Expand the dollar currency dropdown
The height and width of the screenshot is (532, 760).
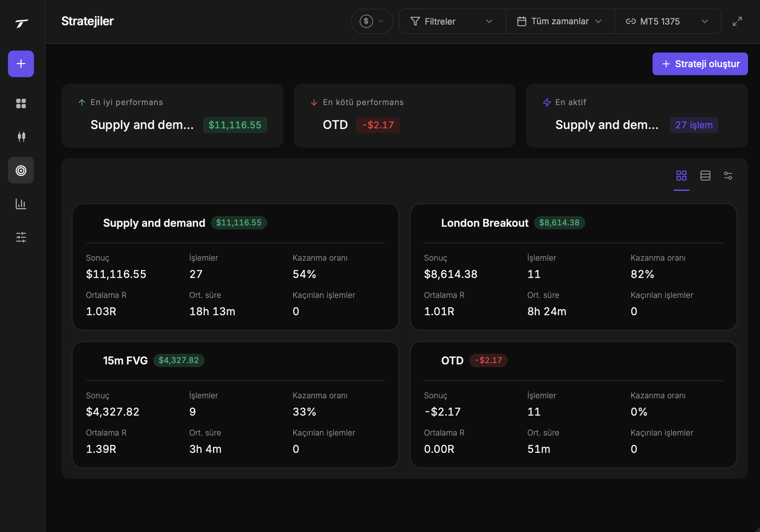[x=372, y=21]
